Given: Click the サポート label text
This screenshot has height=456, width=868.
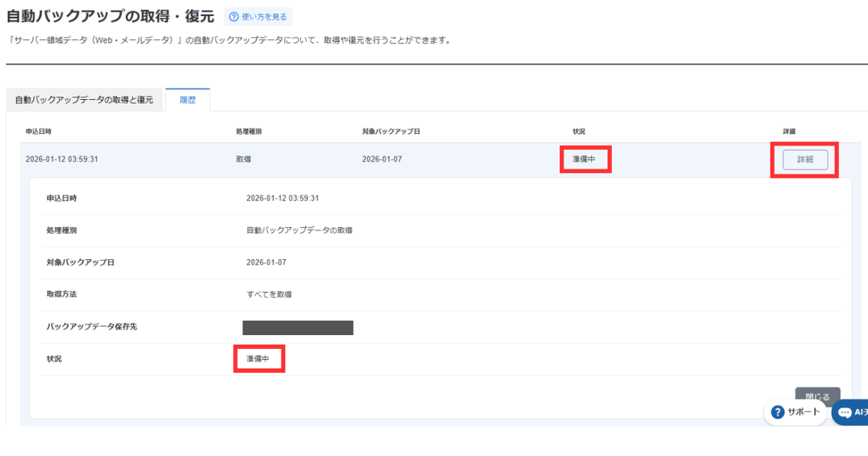Looking at the screenshot, I should (804, 412).
